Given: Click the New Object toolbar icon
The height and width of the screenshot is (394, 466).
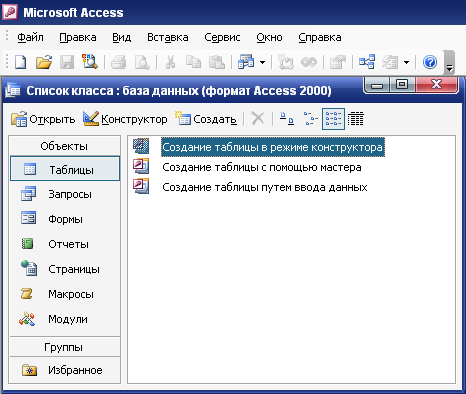Looking at the screenshot, I should pyautogui.click(x=390, y=62).
